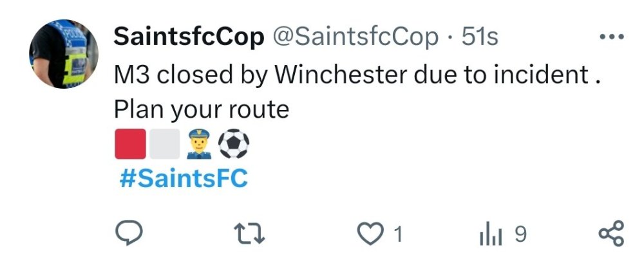Click the "M3 closed by Winchester" tweet text
Viewport: 644px width, 263px height.
[x=258, y=75]
